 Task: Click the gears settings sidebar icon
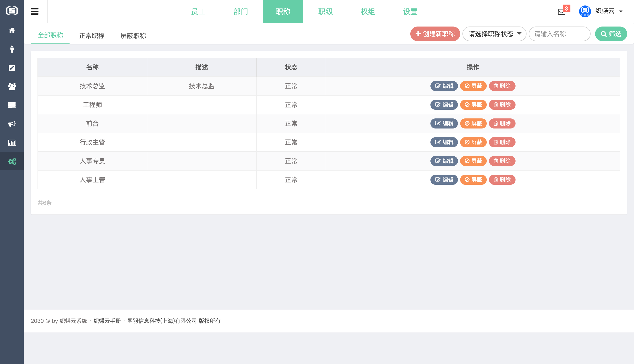click(x=12, y=161)
